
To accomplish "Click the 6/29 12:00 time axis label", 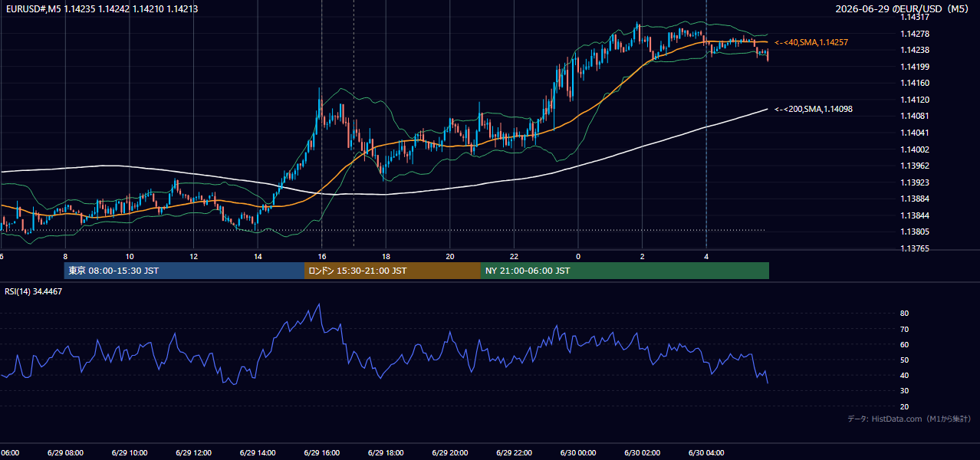I will coord(193,452).
